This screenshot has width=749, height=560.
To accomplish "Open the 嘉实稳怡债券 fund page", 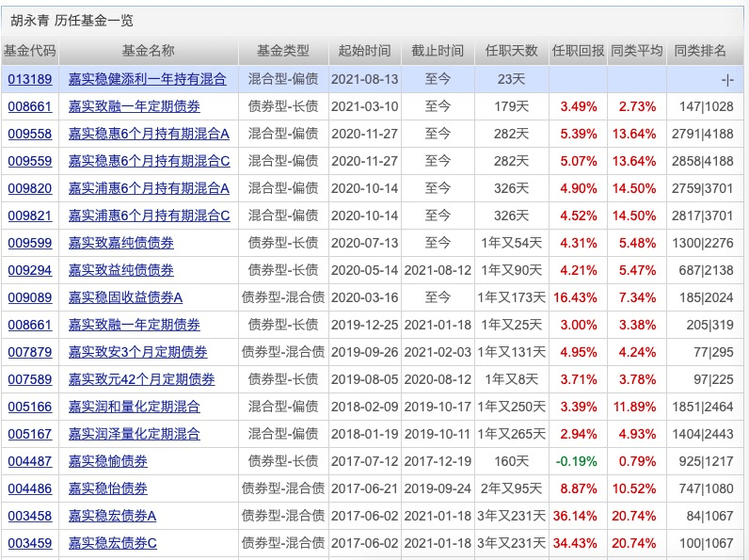I will (107, 488).
